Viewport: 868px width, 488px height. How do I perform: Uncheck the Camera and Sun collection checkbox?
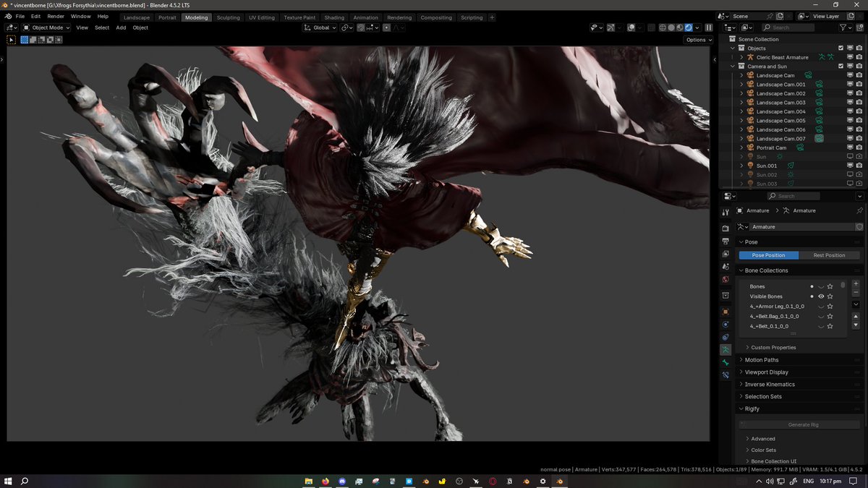click(840, 66)
